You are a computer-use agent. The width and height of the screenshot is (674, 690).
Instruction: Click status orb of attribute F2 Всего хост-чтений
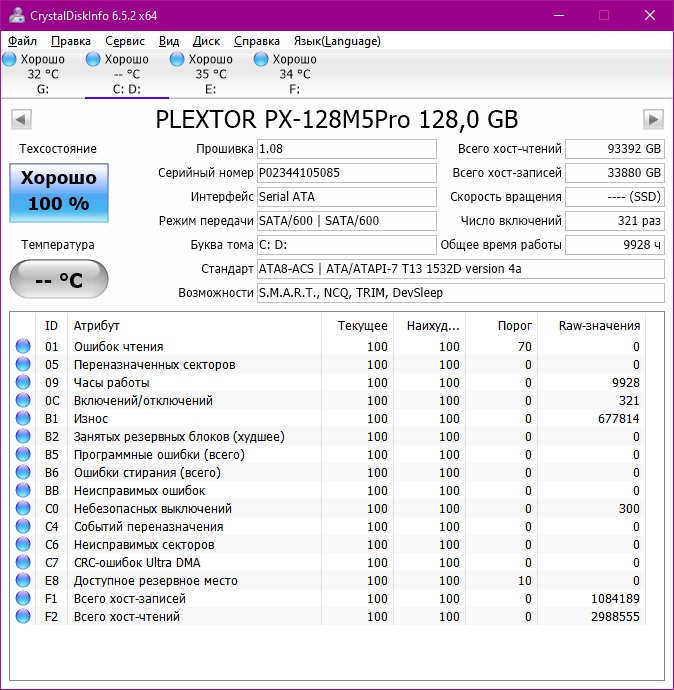point(23,617)
